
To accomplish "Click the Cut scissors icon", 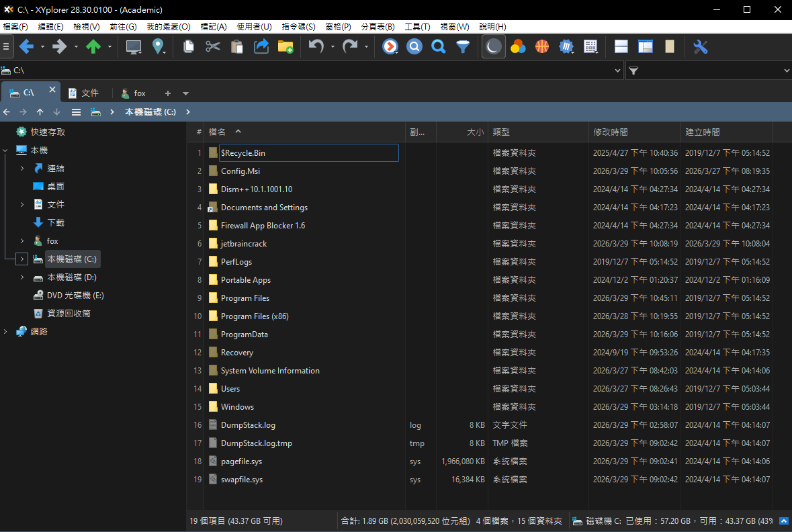I will [x=213, y=47].
